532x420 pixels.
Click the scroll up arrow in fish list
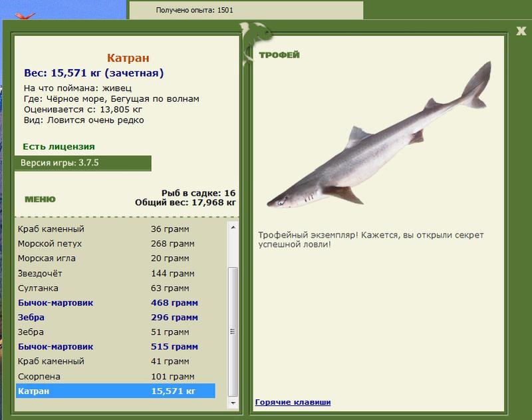pos(233,227)
